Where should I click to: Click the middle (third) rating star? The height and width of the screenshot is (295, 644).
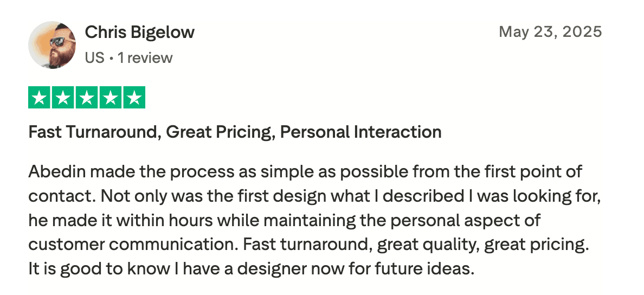(x=87, y=98)
